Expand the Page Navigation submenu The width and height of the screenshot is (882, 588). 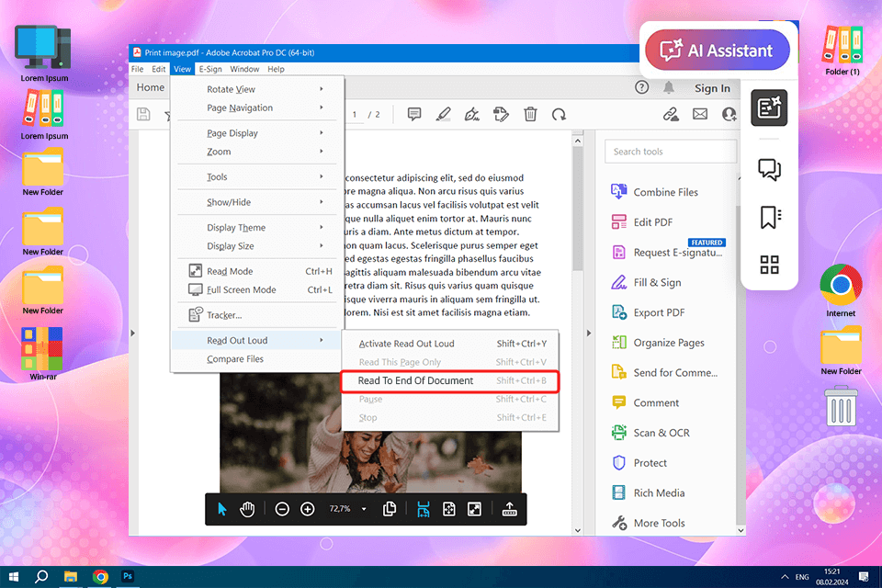click(257, 107)
